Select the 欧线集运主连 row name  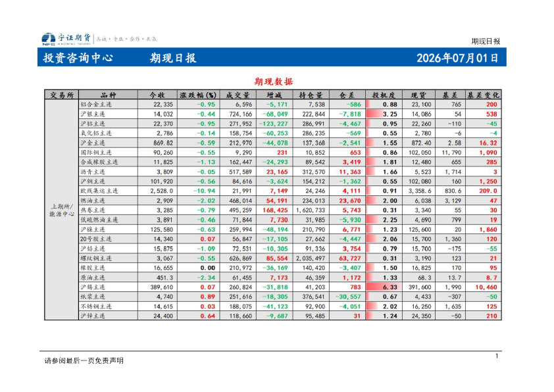(x=99, y=191)
